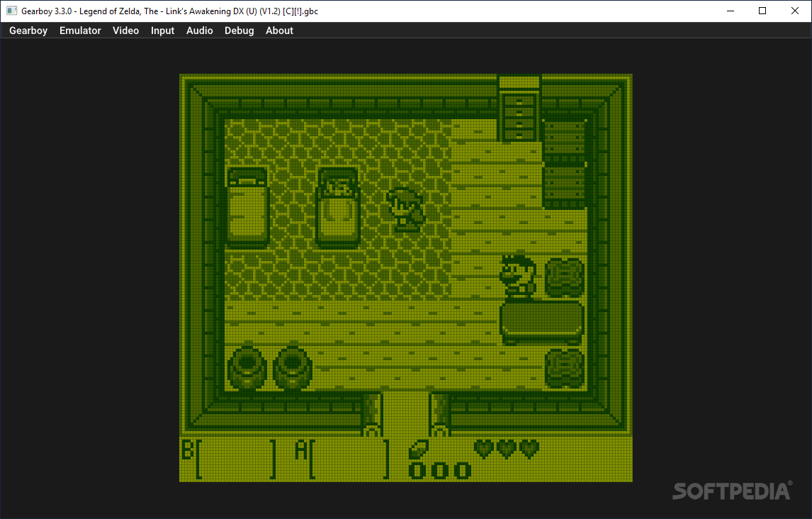This screenshot has height=519, width=812.
Task: Click the B item slot in HUD
Action: tap(230, 459)
